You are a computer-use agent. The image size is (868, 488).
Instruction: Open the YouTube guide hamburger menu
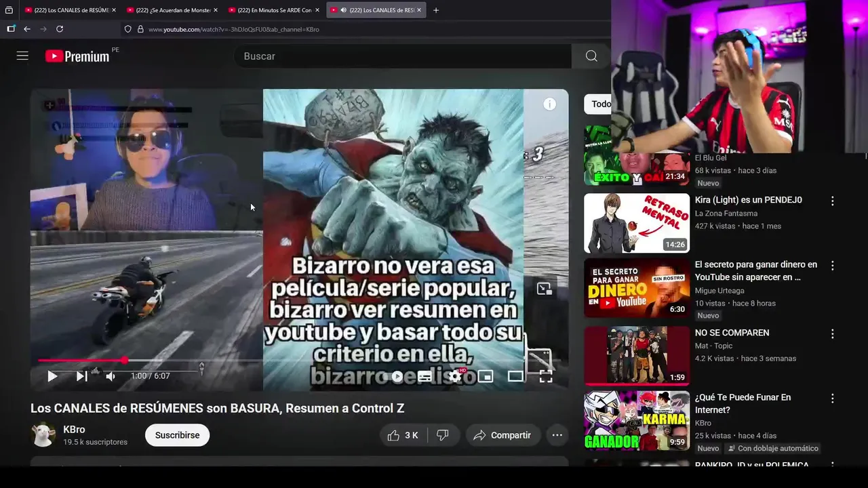coord(22,56)
